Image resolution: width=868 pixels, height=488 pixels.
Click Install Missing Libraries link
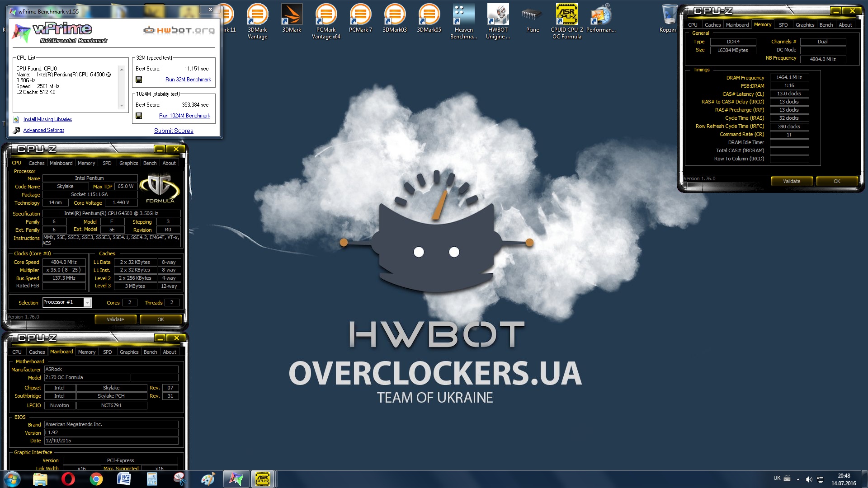[47, 119]
